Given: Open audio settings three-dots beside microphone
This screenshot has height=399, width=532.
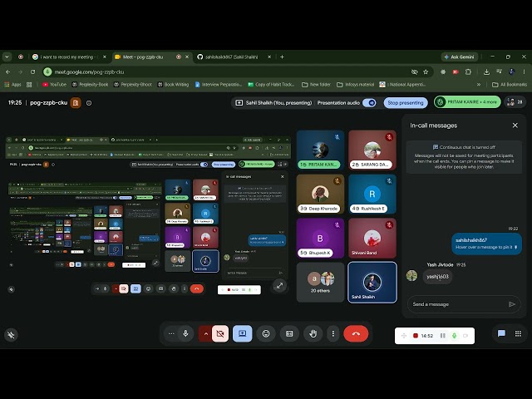Looking at the screenshot, I should (x=171, y=333).
